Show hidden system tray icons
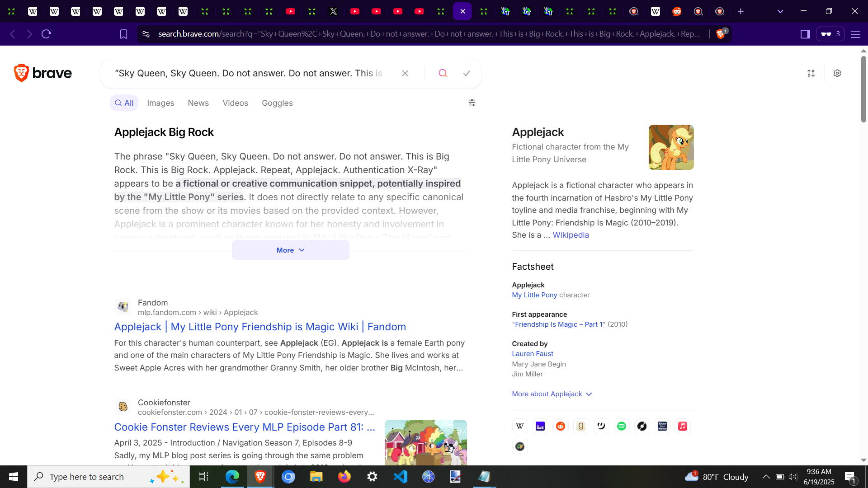 pos(766,477)
